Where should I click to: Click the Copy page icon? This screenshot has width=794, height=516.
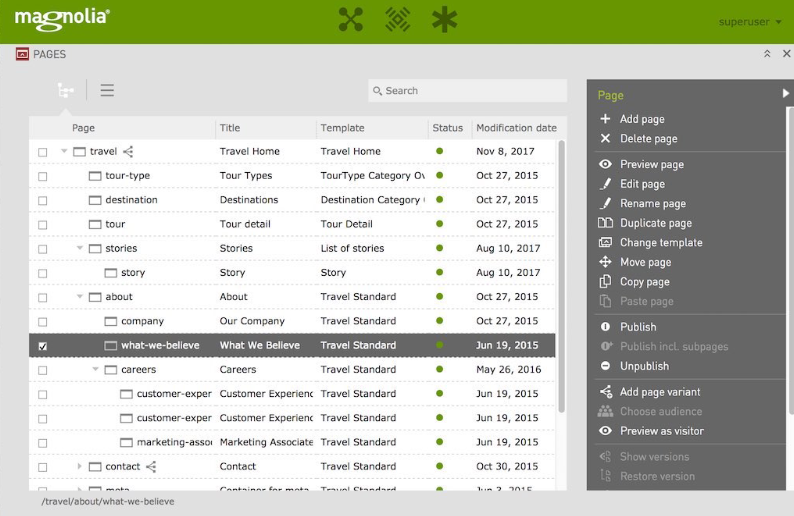[605, 282]
